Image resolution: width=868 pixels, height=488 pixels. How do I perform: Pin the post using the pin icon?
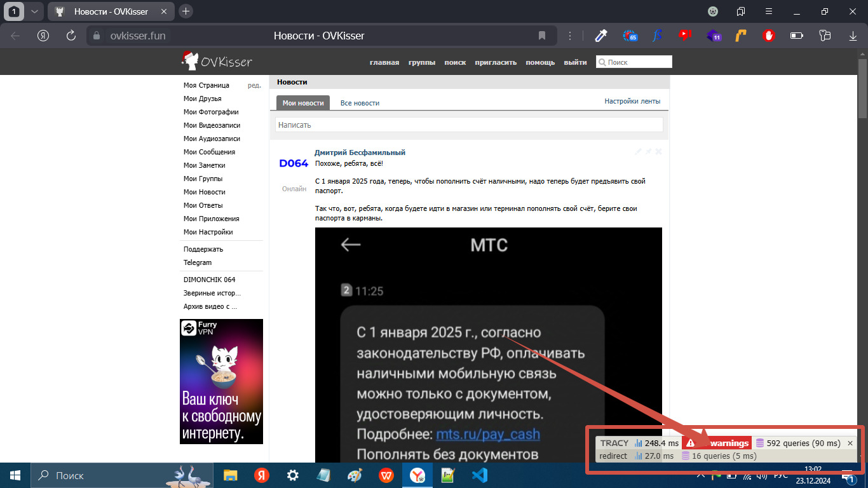(x=649, y=152)
